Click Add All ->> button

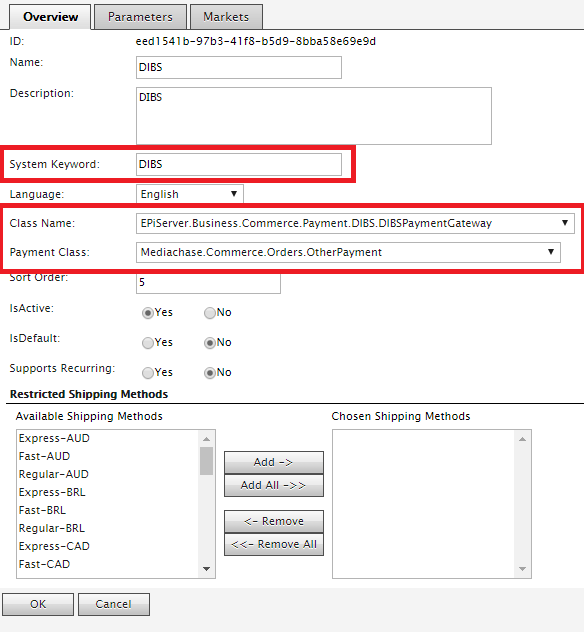pos(274,485)
